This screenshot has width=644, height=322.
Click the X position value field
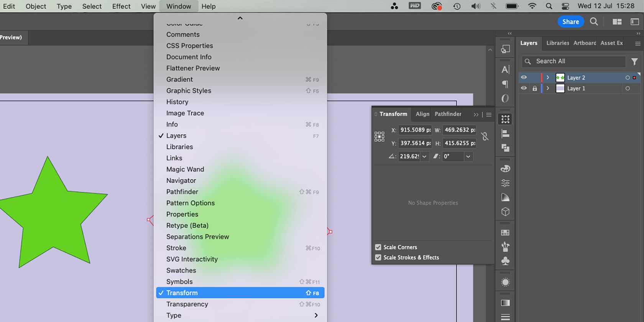[x=415, y=130]
